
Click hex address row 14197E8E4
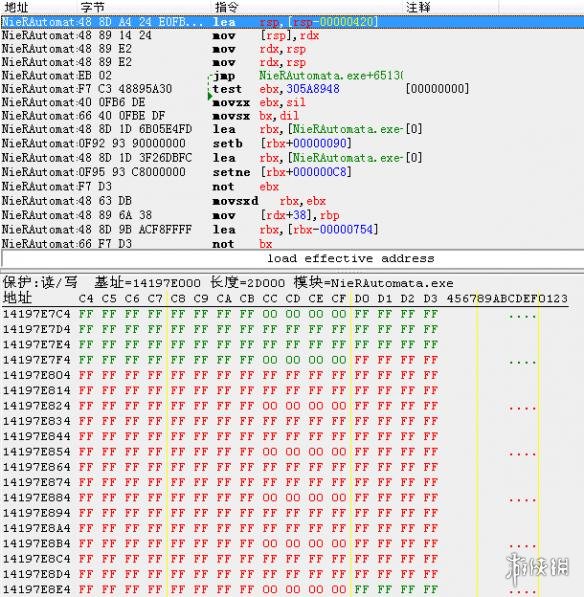pyautogui.click(x=37, y=589)
